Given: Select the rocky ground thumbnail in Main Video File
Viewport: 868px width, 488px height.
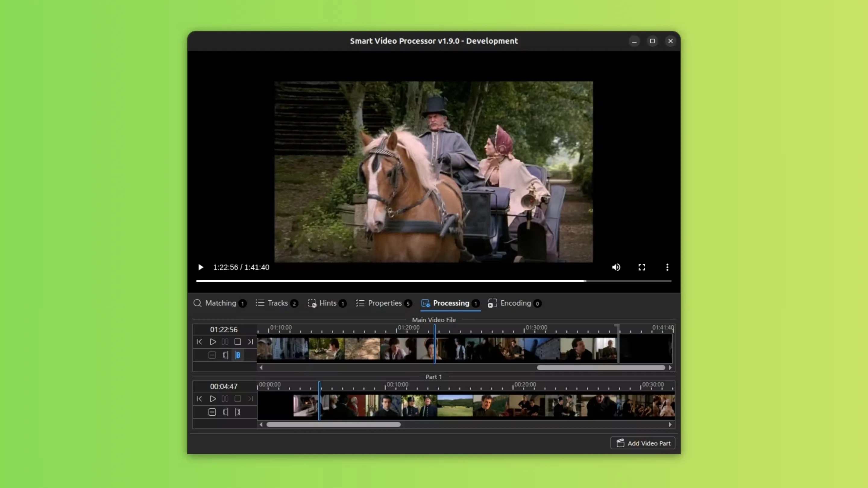Looking at the screenshot, I should (362, 349).
